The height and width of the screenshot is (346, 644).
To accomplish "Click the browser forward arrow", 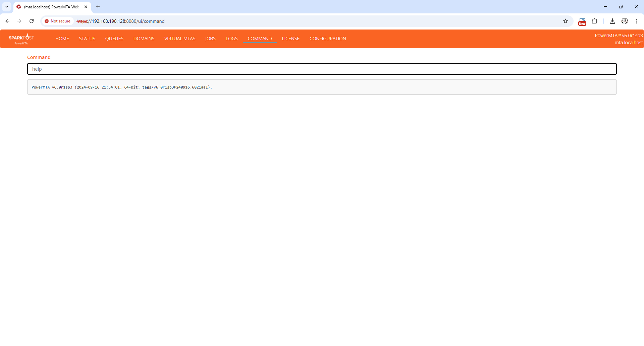I will point(19,21).
